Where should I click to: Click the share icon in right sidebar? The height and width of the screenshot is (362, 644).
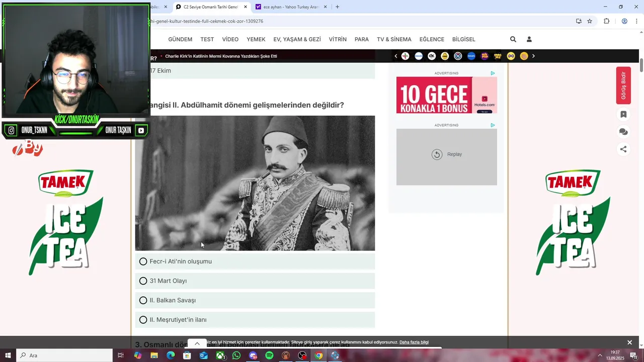[623, 149]
